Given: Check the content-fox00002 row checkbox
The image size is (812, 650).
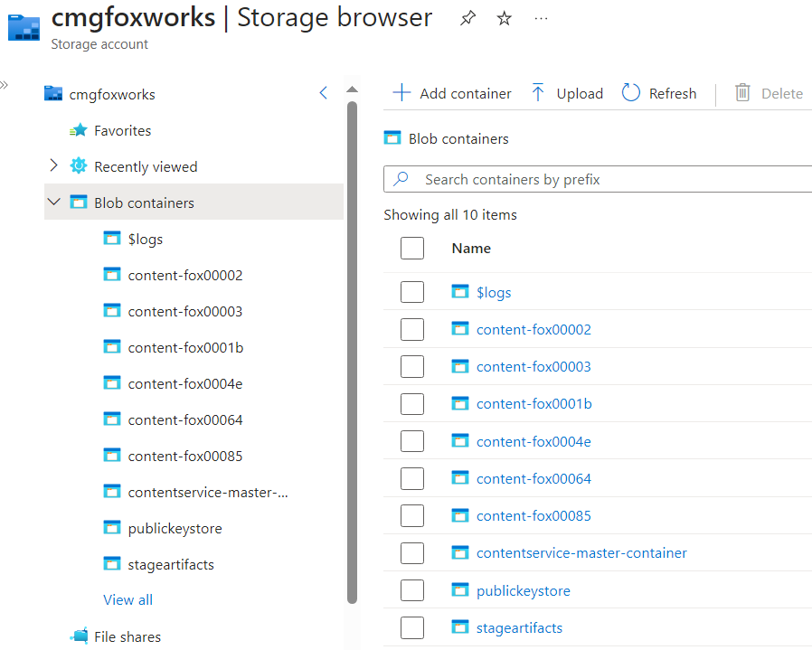Looking at the screenshot, I should [x=412, y=329].
